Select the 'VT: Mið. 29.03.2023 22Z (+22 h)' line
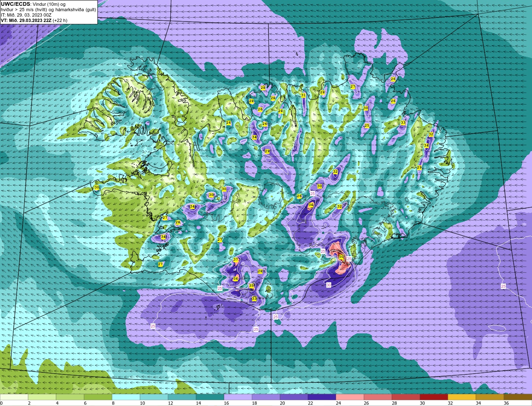Viewport: 532px width, 406px height. point(34,20)
